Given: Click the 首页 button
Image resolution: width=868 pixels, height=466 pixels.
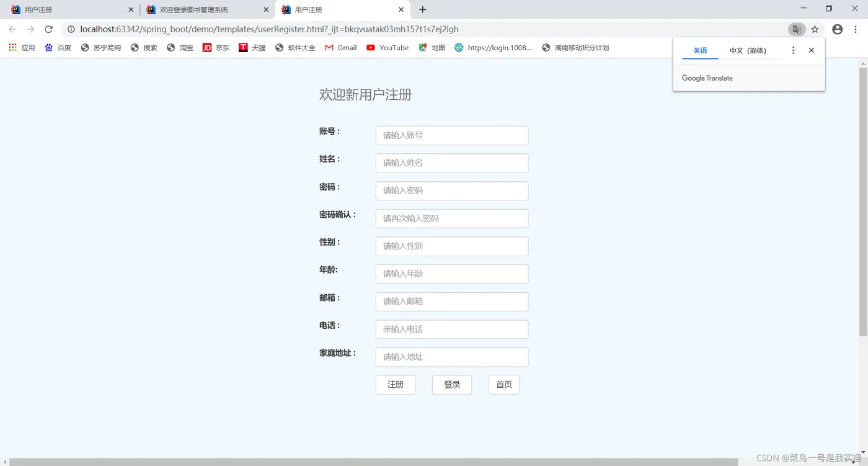Looking at the screenshot, I should pyautogui.click(x=504, y=385).
